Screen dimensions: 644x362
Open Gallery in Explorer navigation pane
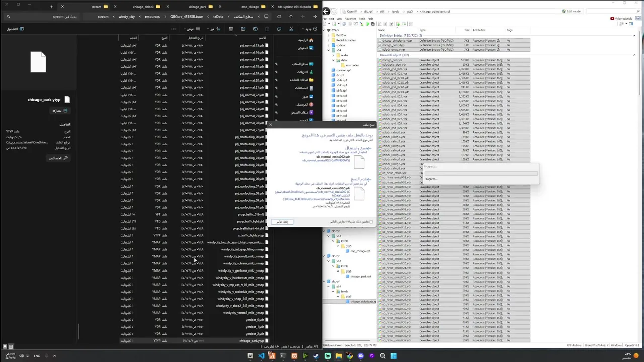[x=306, y=48]
